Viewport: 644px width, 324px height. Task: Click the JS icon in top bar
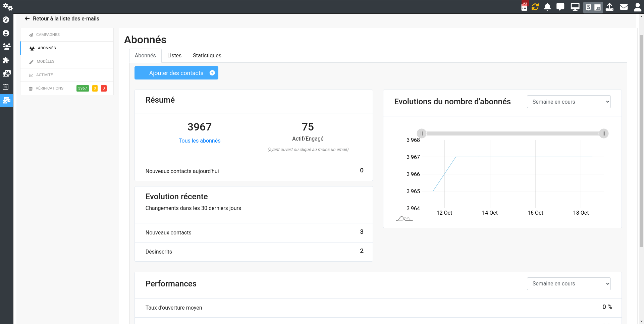tap(598, 7)
